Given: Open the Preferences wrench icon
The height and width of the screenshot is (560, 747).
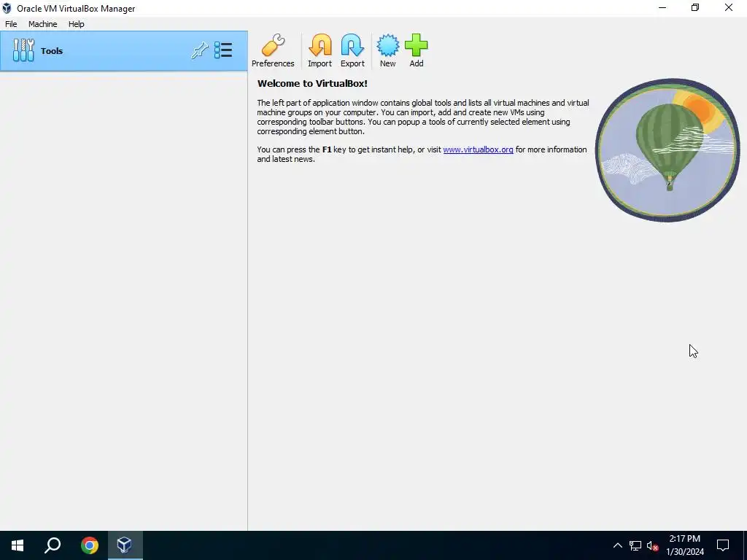Looking at the screenshot, I should tap(273, 45).
